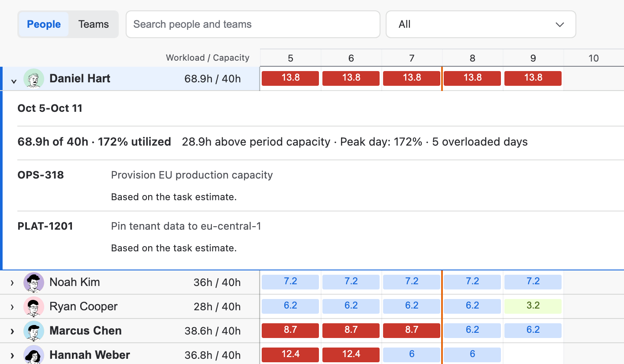Click the day 8 column header

(472, 58)
